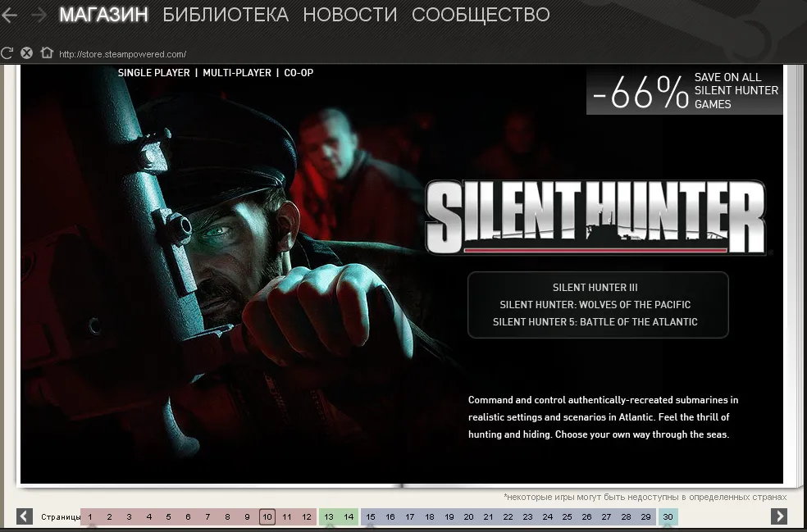Jump to page 3
Image resolution: width=807 pixels, height=532 pixels.
pyautogui.click(x=130, y=516)
